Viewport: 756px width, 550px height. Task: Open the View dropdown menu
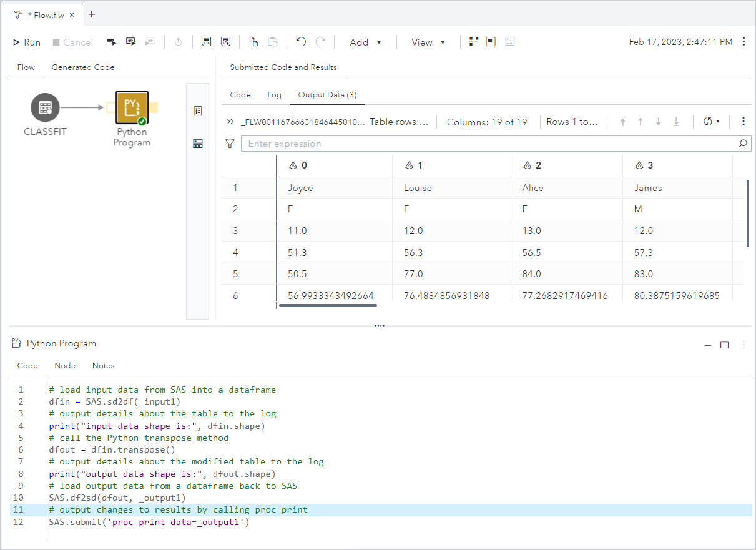428,42
